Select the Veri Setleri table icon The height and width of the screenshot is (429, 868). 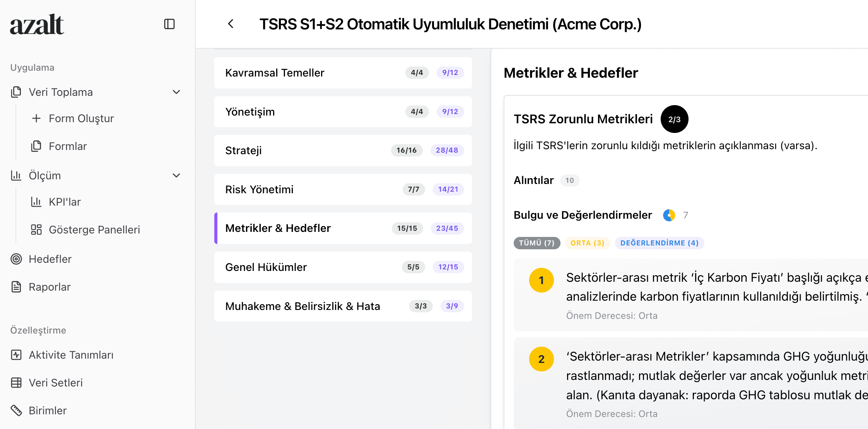pyautogui.click(x=16, y=383)
